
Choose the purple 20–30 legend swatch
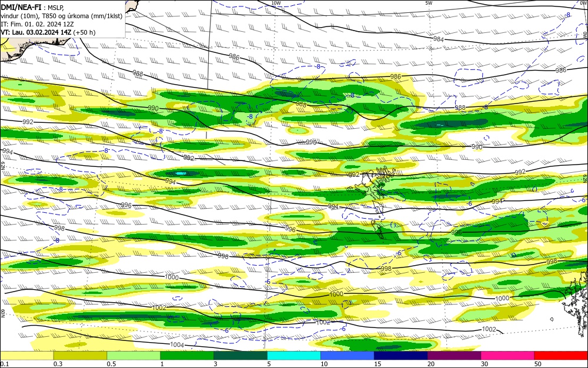454,355
